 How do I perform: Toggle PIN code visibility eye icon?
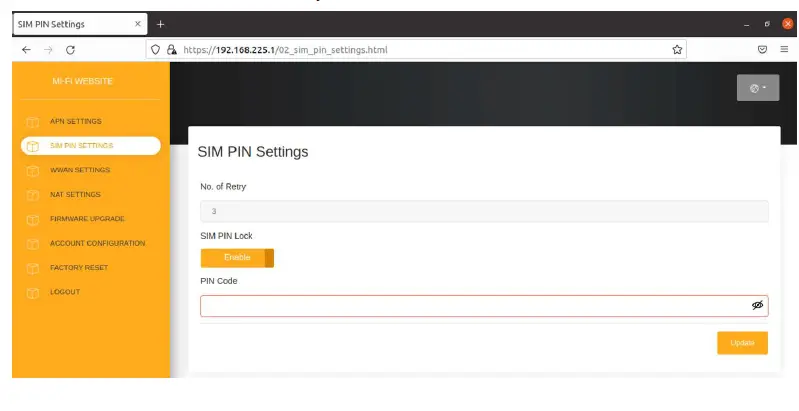coord(757,305)
